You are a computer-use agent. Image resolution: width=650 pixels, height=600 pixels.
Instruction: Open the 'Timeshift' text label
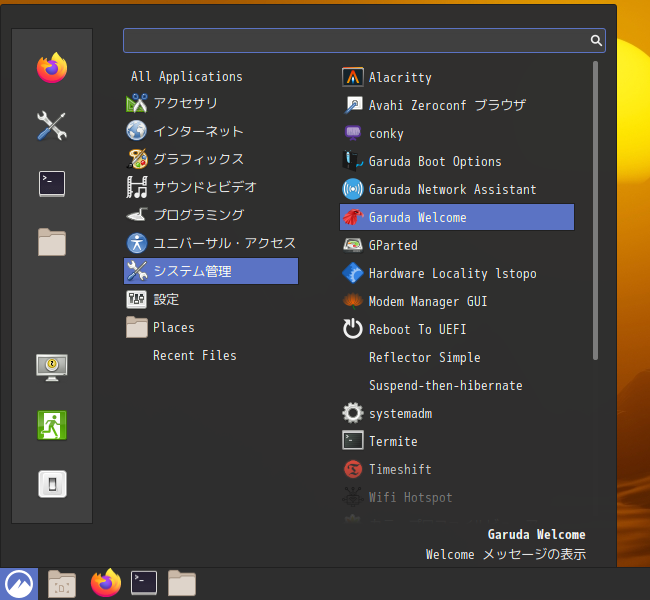(400, 469)
